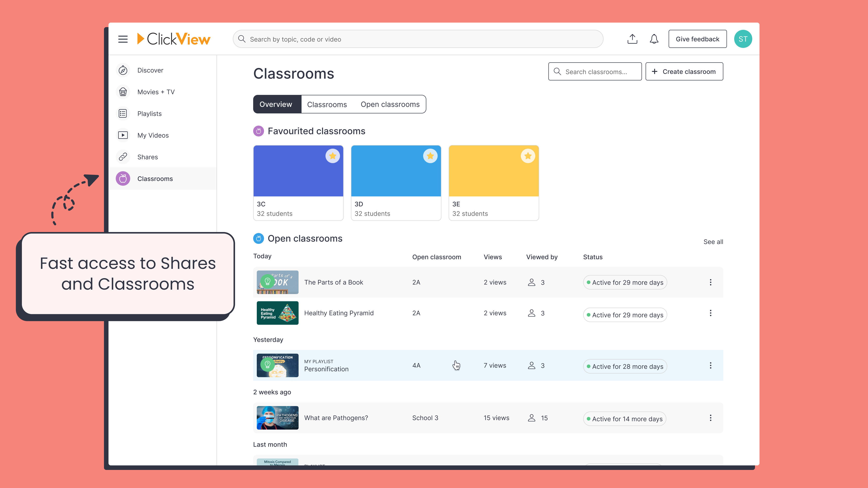This screenshot has height=488, width=868.
Task: Open options menu for The Parts of a Book
Action: click(x=710, y=282)
